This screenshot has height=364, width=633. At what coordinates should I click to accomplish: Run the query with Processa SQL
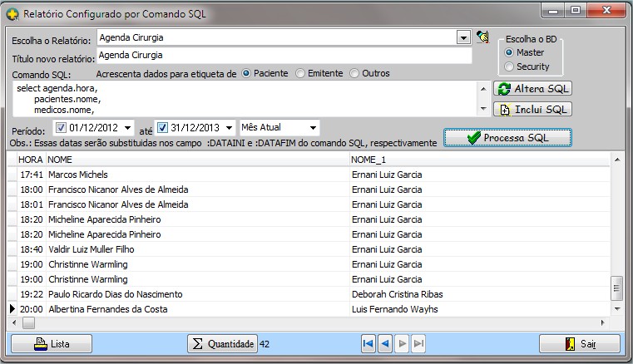pos(507,137)
